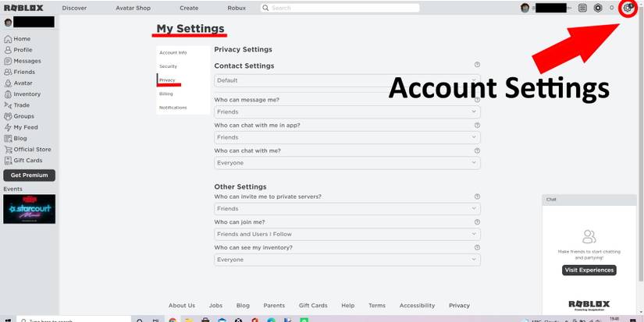Screen dimensions: 644x322
Task: Click the Visit Experiences button in chat
Action: pyautogui.click(x=589, y=271)
